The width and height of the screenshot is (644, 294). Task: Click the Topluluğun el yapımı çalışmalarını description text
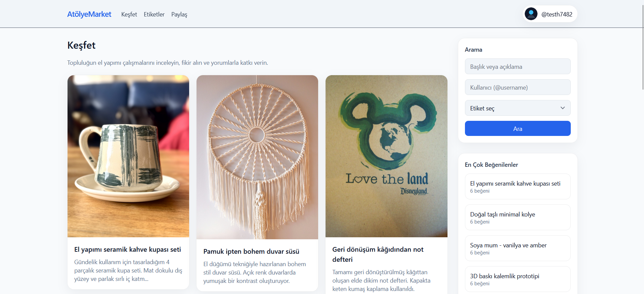click(x=168, y=63)
